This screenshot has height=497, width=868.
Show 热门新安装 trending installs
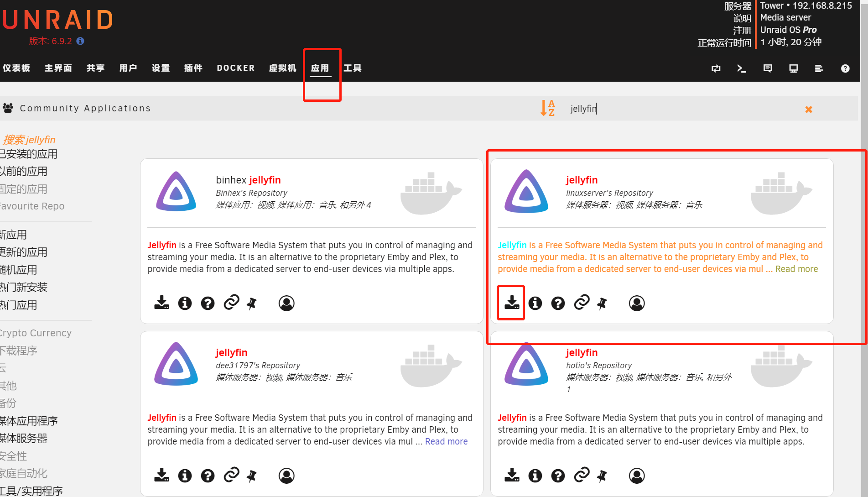(x=23, y=287)
